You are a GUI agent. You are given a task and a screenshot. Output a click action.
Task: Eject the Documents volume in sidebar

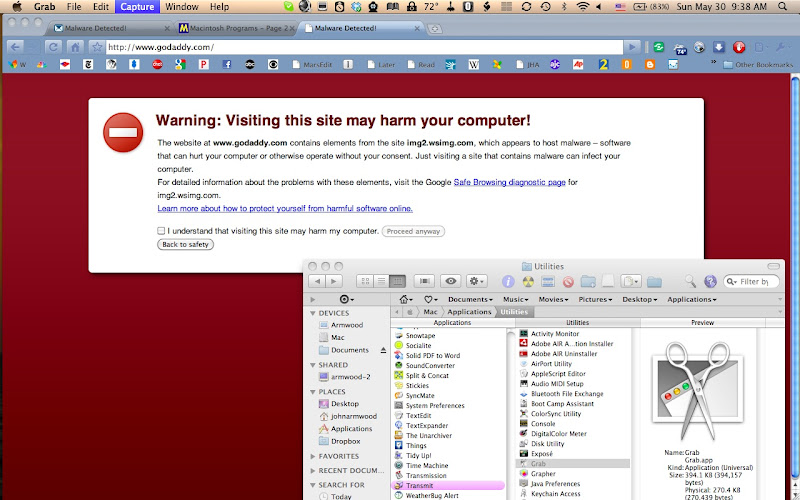pyautogui.click(x=383, y=351)
